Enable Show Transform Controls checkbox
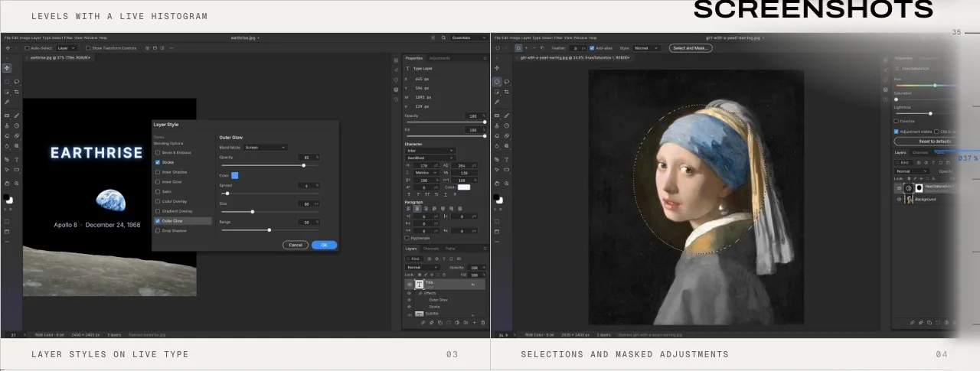The width and height of the screenshot is (980, 371). (x=88, y=48)
